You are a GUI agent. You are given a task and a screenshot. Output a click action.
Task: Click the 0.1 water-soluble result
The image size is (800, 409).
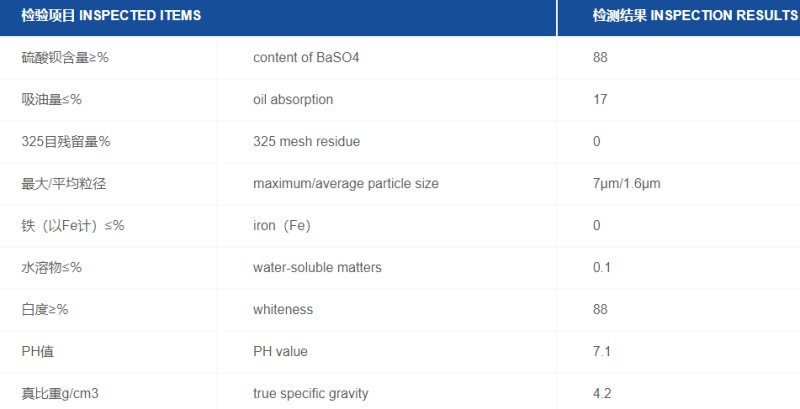601,268
